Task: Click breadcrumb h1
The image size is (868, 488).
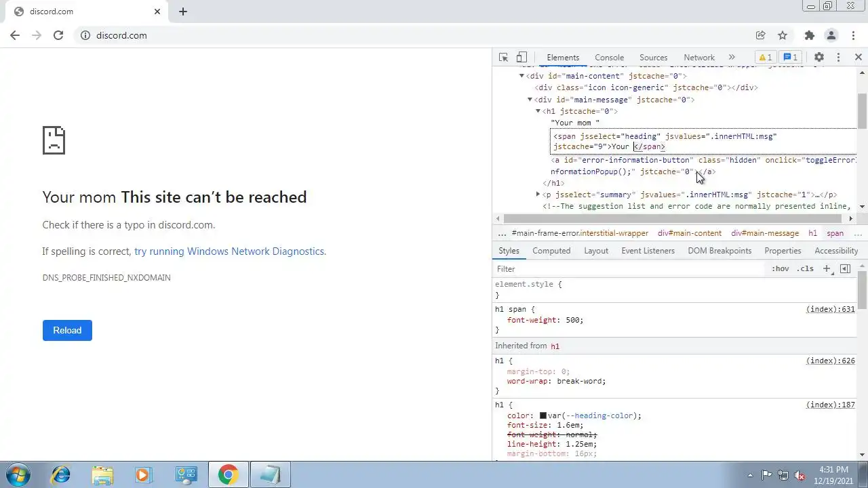Action: pos(812,233)
